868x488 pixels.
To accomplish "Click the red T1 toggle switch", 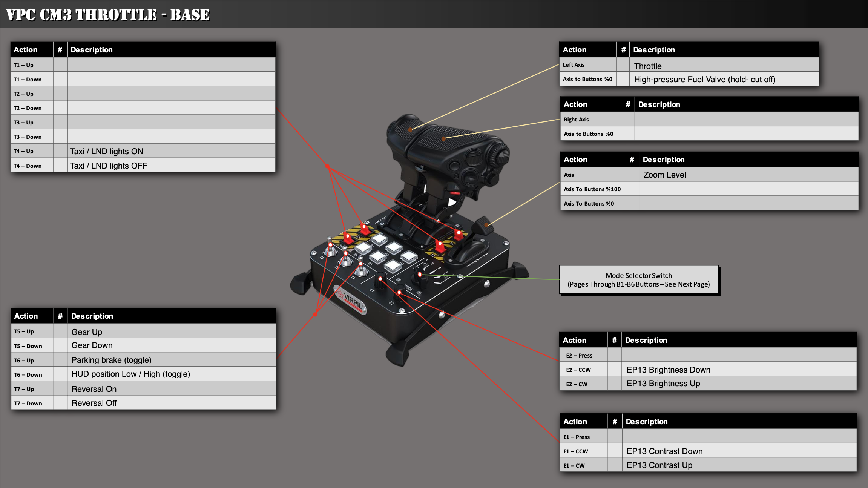I will click(458, 235).
